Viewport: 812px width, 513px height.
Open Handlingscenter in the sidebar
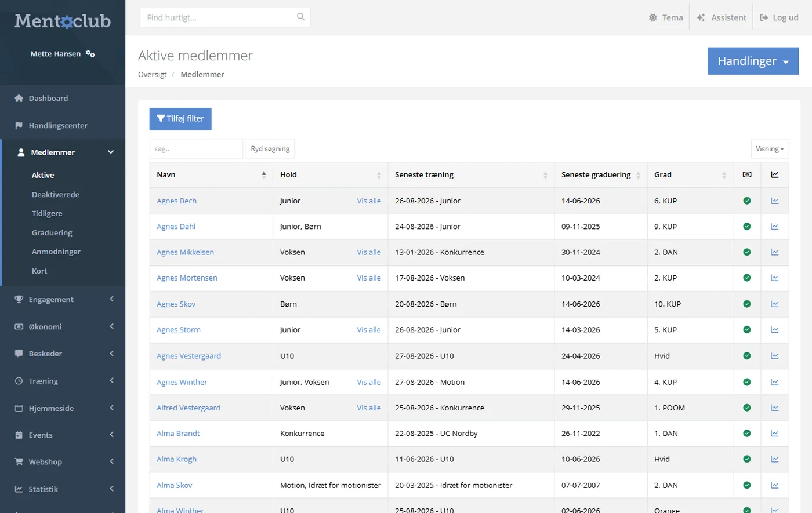[63, 125]
